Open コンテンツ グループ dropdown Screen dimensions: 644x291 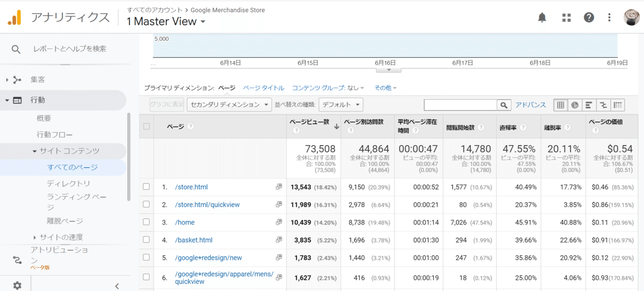[x=328, y=88]
